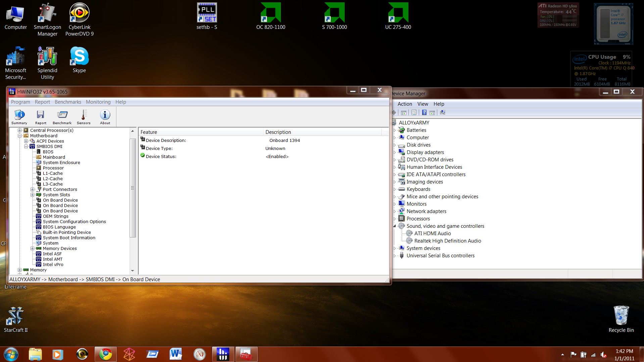Collapse the Motherboard tree node
Viewport: 644px width, 362px height.
20,136
